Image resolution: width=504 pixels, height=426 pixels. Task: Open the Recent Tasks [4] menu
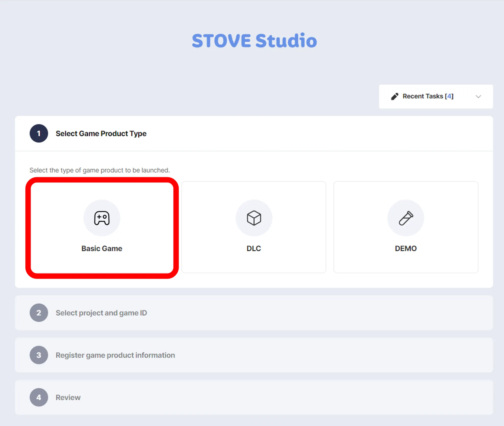click(x=428, y=96)
